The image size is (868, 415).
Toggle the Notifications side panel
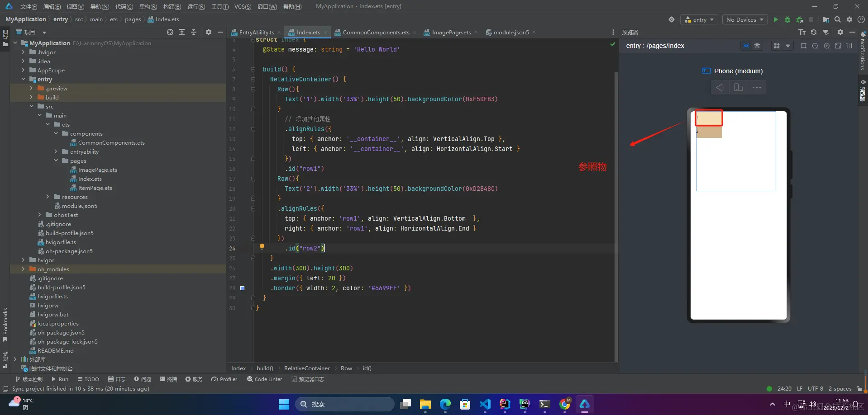tap(863, 50)
